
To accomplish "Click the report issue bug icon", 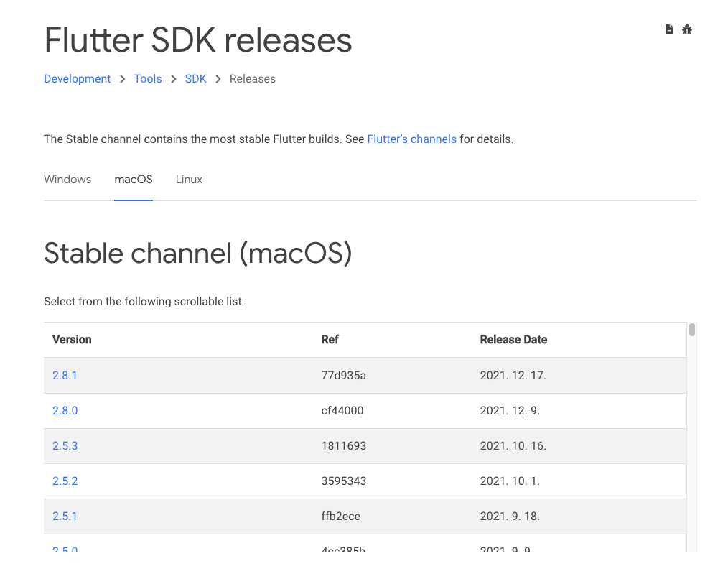I will pyautogui.click(x=687, y=29).
